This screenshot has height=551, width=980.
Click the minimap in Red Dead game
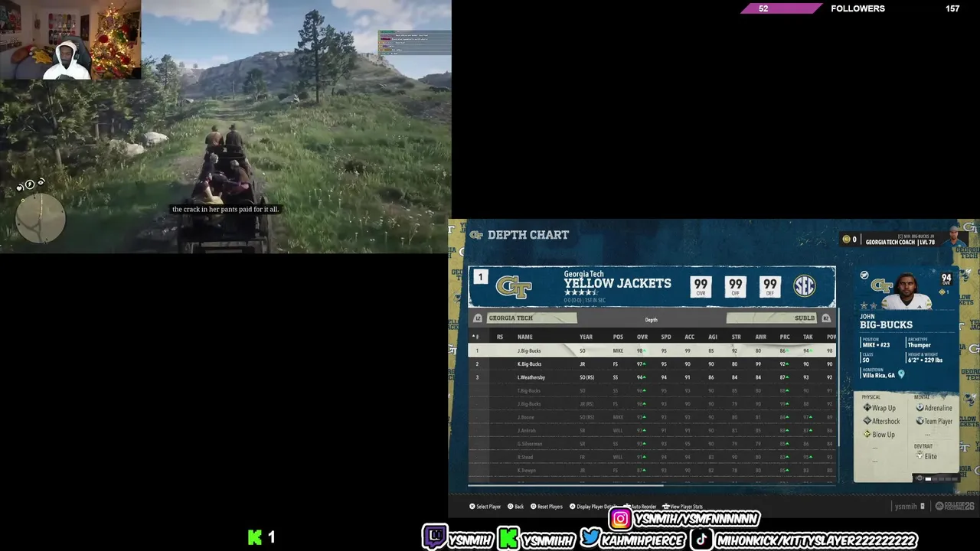coord(41,218)
